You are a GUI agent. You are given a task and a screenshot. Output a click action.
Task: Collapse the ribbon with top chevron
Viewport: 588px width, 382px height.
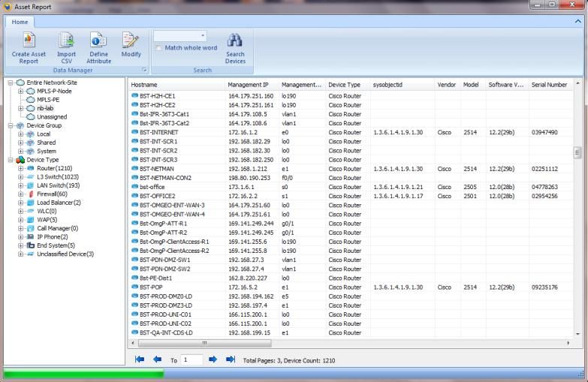pyautogui.click(x=578, y=21)
